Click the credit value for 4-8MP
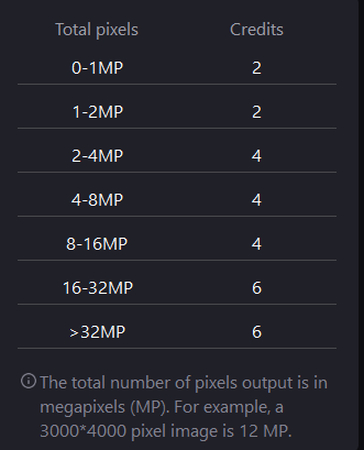This screenshot has width=364, height=450. pyautogui.click(x=257, y=200)
